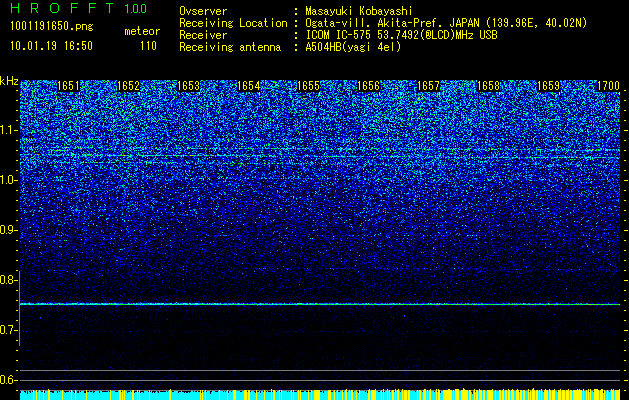Screen dimensions: 629x400
Task: Click the 1657 time marker
Action: click(428, 86)
